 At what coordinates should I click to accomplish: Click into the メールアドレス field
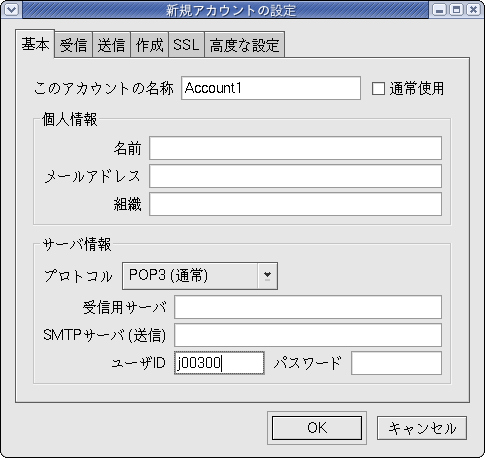[295, 176]
